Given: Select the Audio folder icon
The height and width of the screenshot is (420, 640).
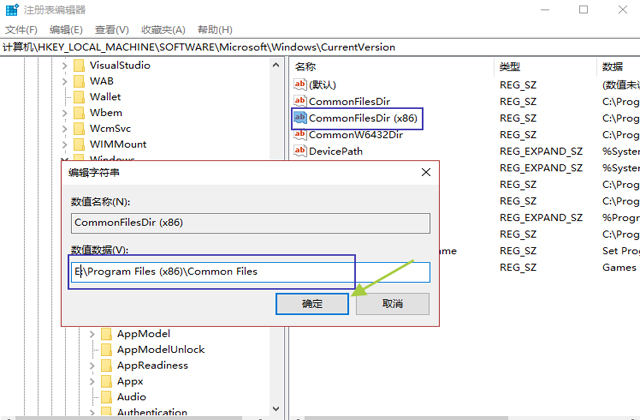Looking at the screenshot, I should (x=107, y=397).
